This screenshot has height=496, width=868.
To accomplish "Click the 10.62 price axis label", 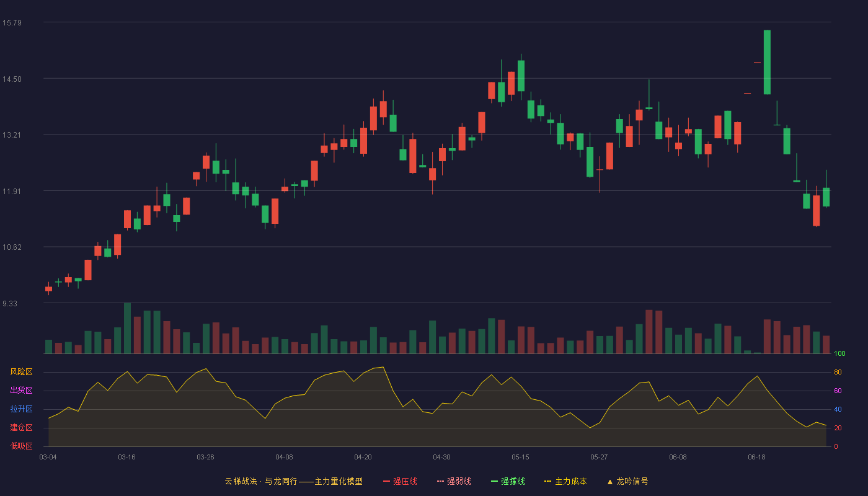I will [12, 247].
